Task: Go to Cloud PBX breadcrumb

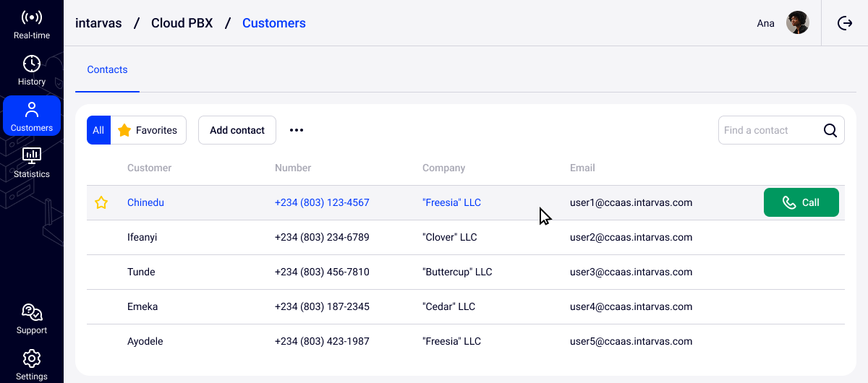Action: click(182, 23)
